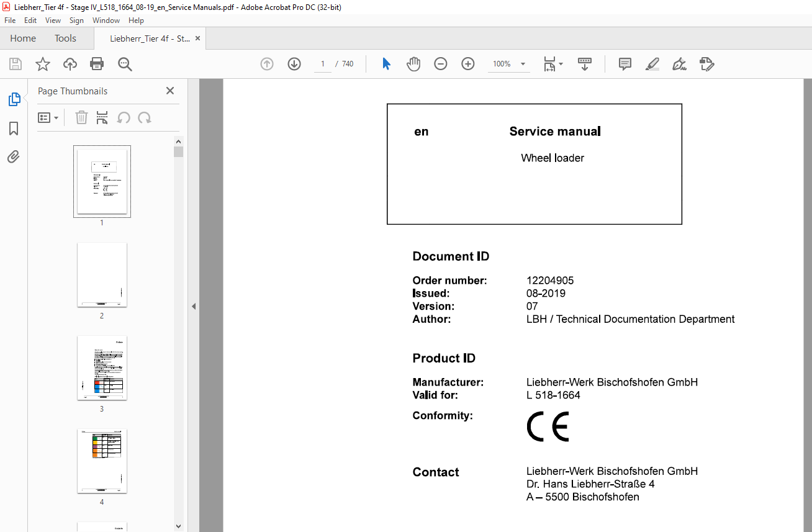
Task: Open fit page options icon
Action: 553,64
